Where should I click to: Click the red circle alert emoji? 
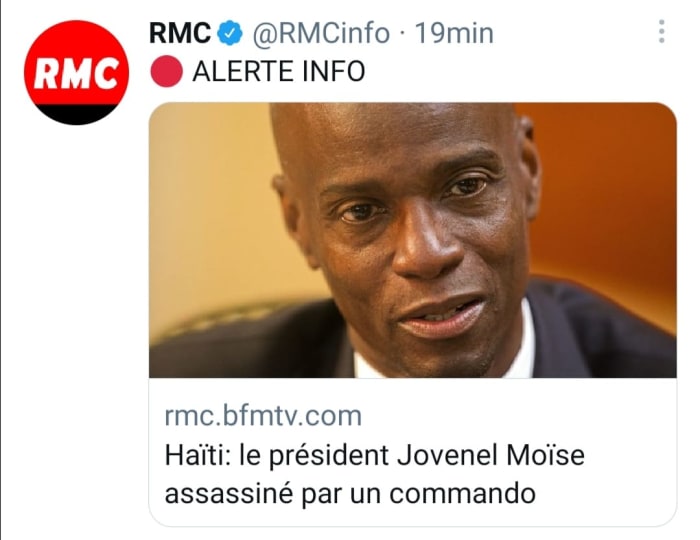[167, 71]
